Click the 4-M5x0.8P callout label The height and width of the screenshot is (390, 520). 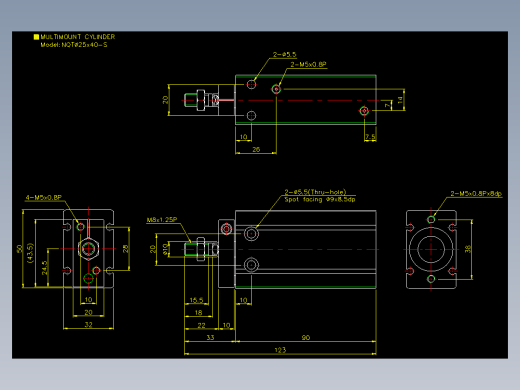[x=44, y=197]
